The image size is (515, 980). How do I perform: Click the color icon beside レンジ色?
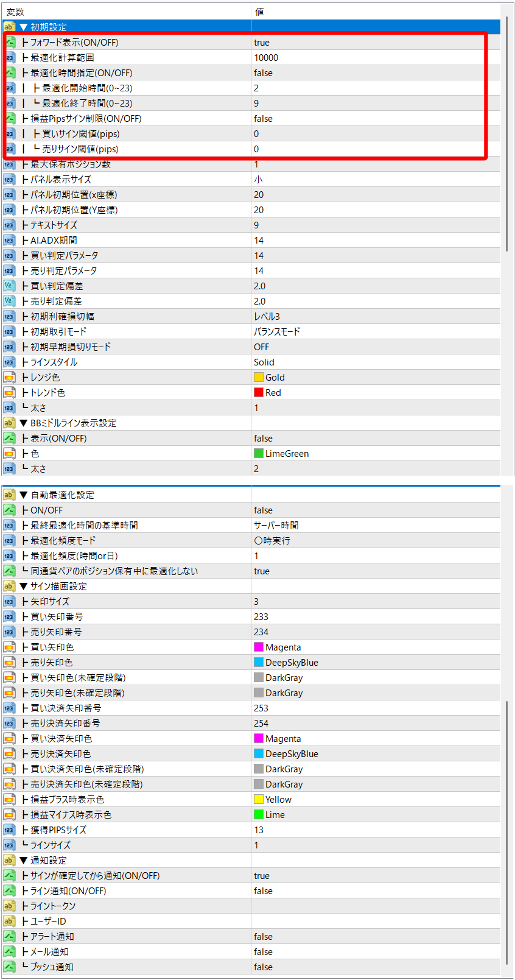[9, 377]
